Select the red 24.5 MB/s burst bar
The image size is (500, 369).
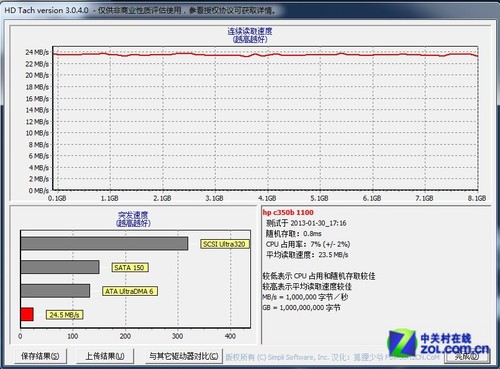(x=27, y=314)
